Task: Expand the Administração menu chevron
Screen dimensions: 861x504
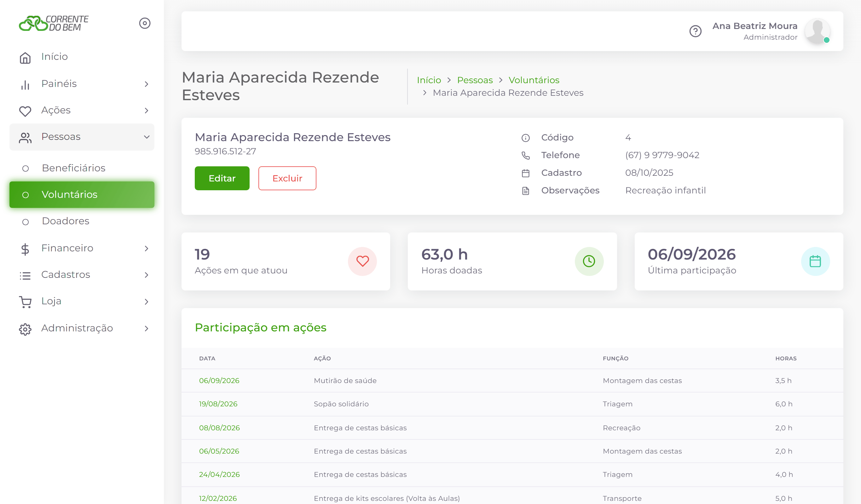Action: [x=147, y=329]
